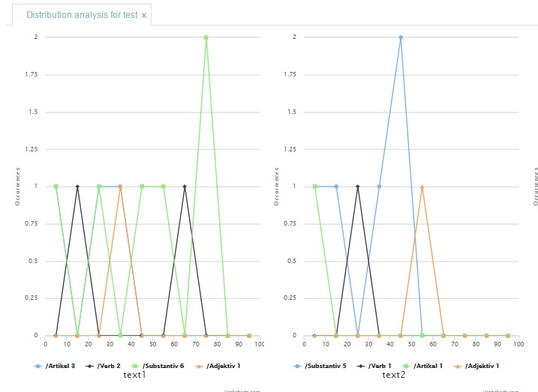Hide the /Verb 2 series in text1 legend
Screen dimensions: 538x392
(107, 365)
